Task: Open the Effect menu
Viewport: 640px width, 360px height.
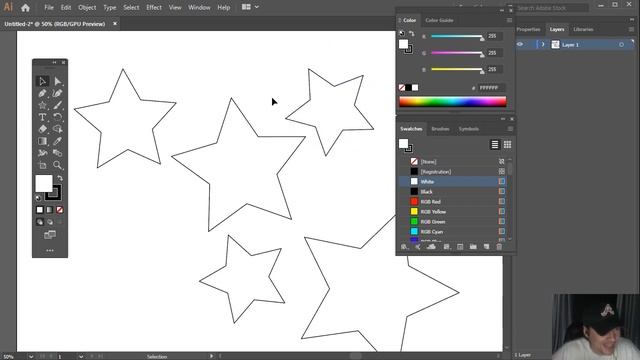Action: point(154,7)
